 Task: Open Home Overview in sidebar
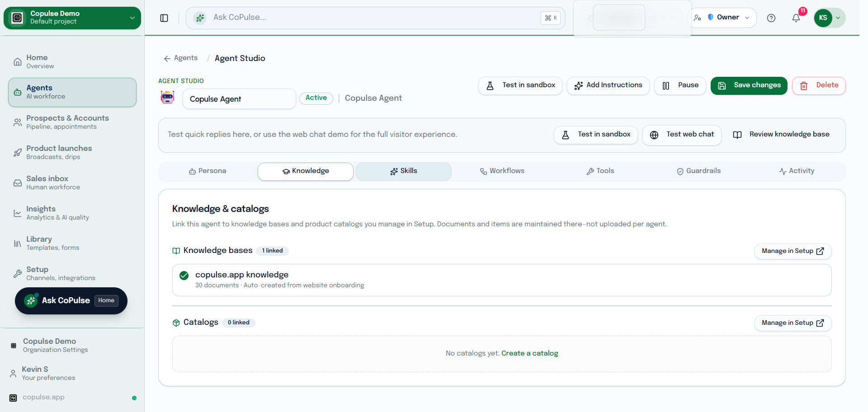72,62
